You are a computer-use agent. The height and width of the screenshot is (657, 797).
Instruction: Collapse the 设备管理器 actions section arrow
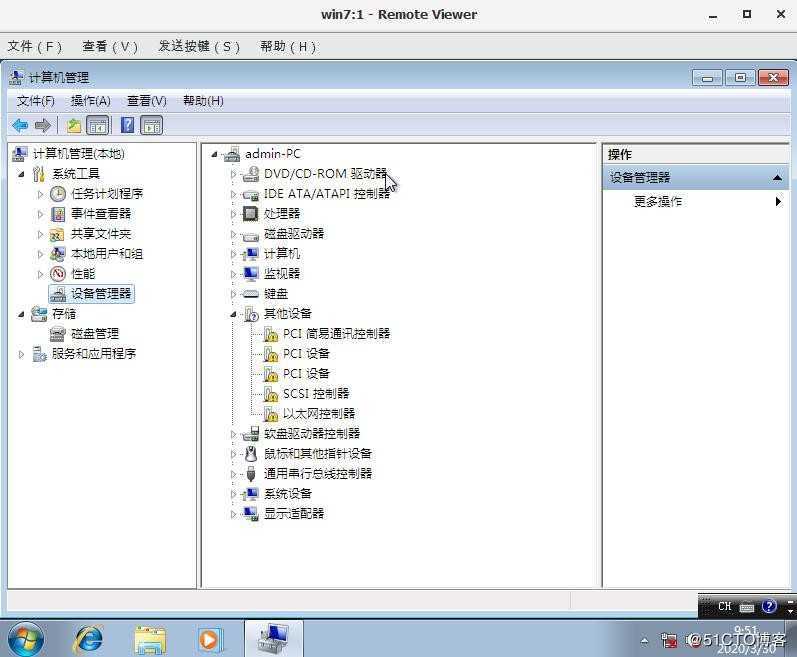pos(777,177)
